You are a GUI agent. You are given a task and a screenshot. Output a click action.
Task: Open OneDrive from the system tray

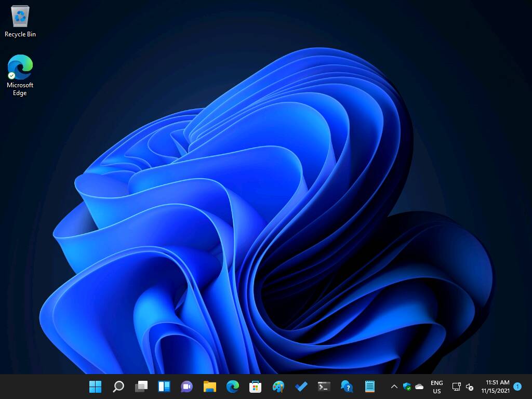tap(420, 387)
